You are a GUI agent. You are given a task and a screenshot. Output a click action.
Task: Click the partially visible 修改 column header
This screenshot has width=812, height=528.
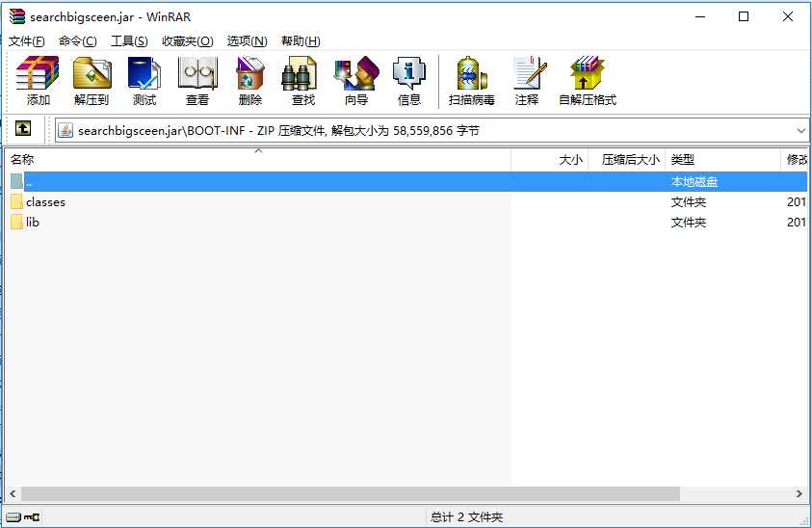click(795, 160)
